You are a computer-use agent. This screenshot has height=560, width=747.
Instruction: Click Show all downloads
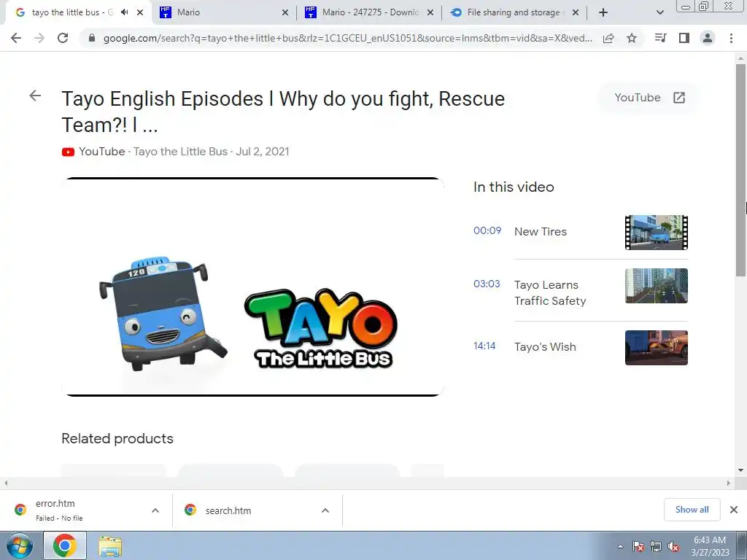[x=692, y=510]
